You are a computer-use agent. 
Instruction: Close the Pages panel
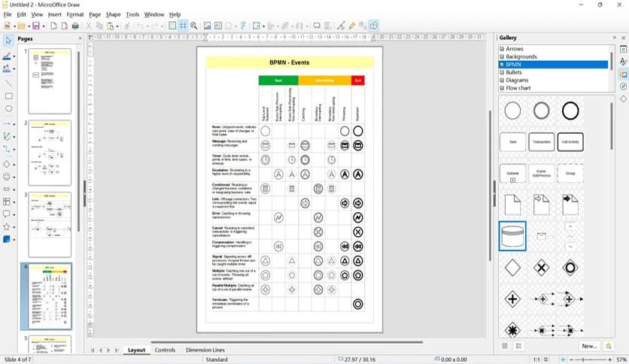coord(80,38)
